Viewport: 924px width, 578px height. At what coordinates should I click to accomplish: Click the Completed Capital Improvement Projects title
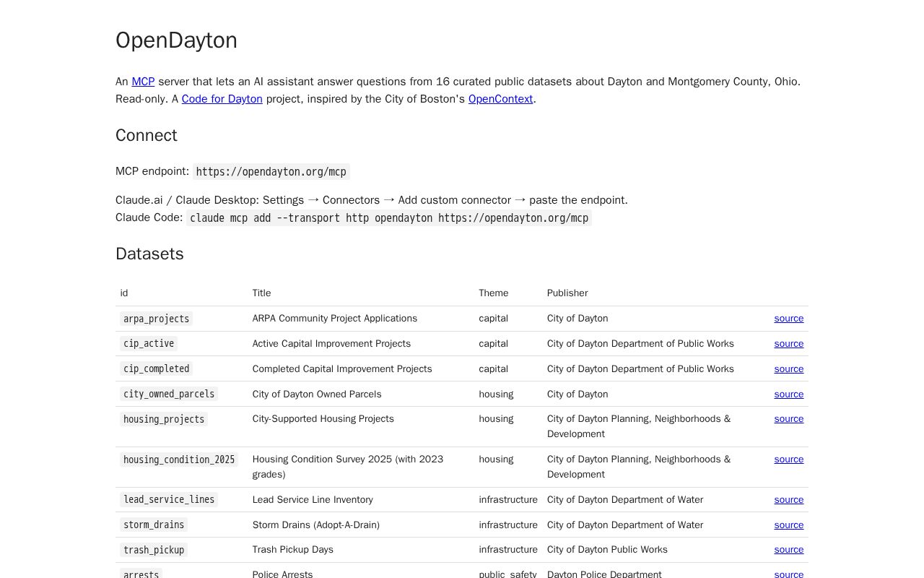(x=342, y=369)
